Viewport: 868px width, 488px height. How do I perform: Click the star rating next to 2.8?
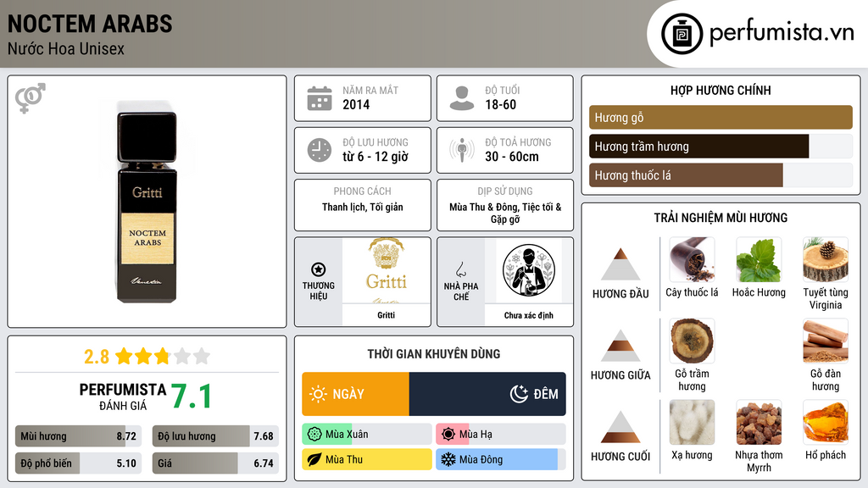(162, 356)
